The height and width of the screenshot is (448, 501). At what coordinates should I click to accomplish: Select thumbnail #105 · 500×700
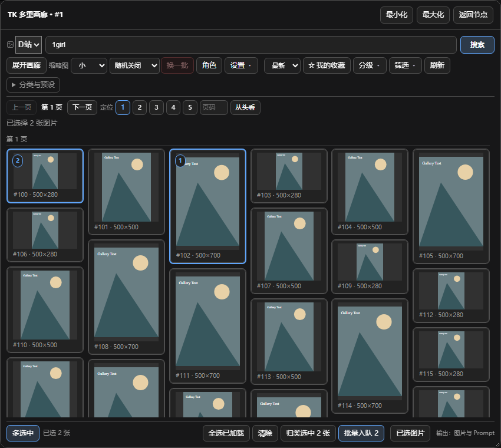tap(451, 206)
